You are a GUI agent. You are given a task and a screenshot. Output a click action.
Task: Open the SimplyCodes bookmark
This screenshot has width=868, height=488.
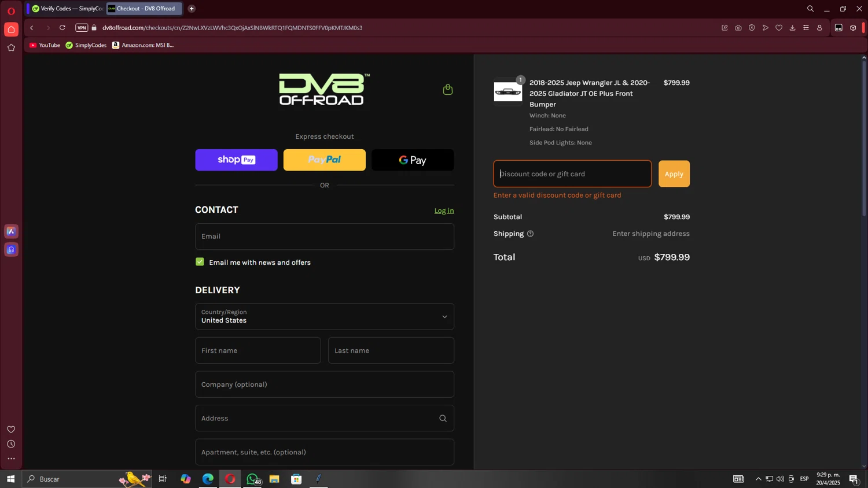click(x=86, y=45)
